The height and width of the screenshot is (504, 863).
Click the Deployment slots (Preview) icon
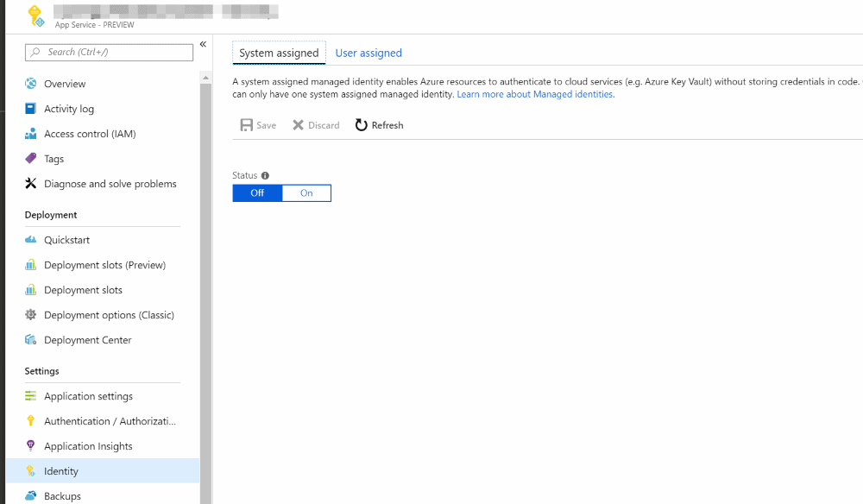(31, 265)
